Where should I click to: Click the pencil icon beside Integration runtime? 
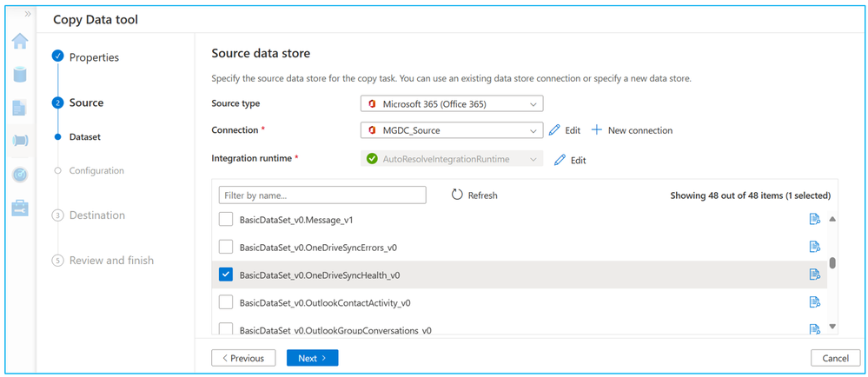point(560,160)
